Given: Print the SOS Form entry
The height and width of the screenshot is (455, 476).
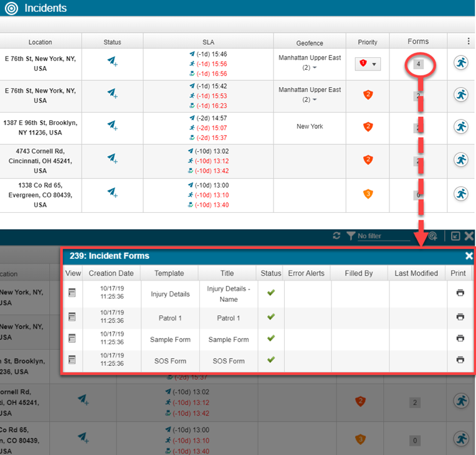Looking at the screenshot, I should [x=460, y=360].
